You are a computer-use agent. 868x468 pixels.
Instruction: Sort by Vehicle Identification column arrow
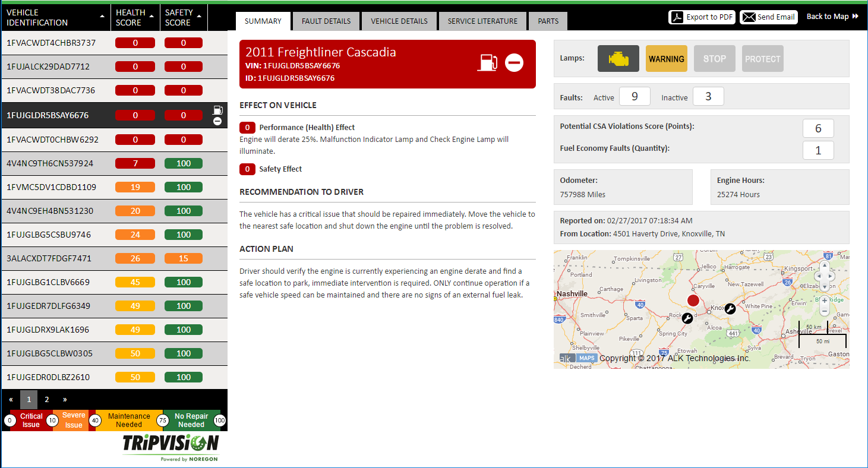pos(103,16)
